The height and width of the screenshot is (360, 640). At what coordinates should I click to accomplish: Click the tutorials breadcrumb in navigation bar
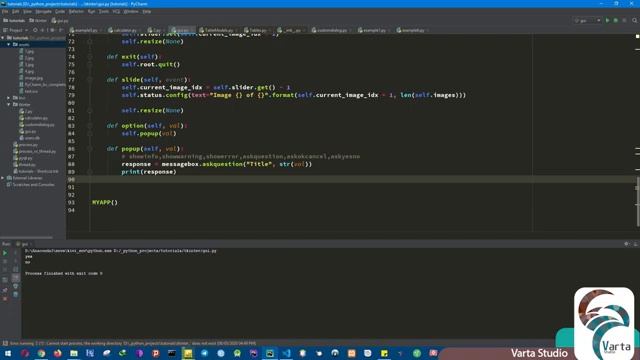14,20
